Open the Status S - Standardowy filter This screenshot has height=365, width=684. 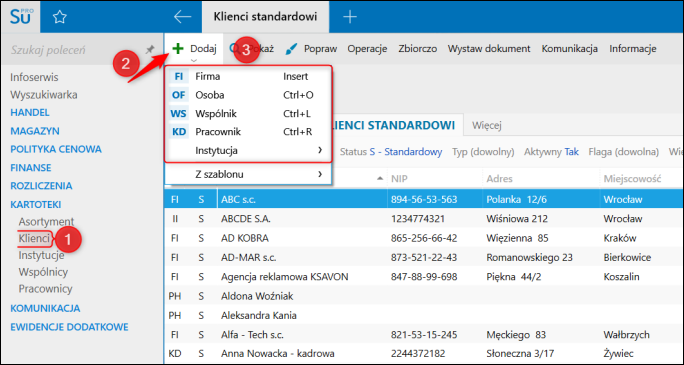pos(391,152)
